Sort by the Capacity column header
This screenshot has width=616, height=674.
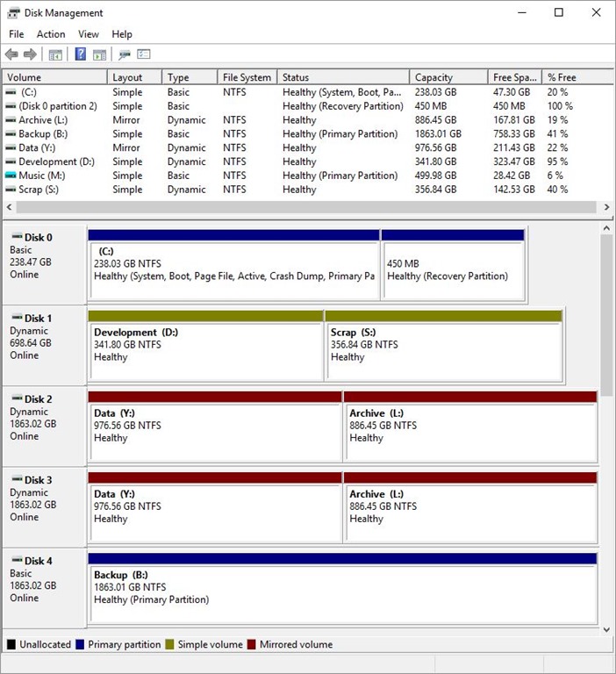(x=448, y=77)
